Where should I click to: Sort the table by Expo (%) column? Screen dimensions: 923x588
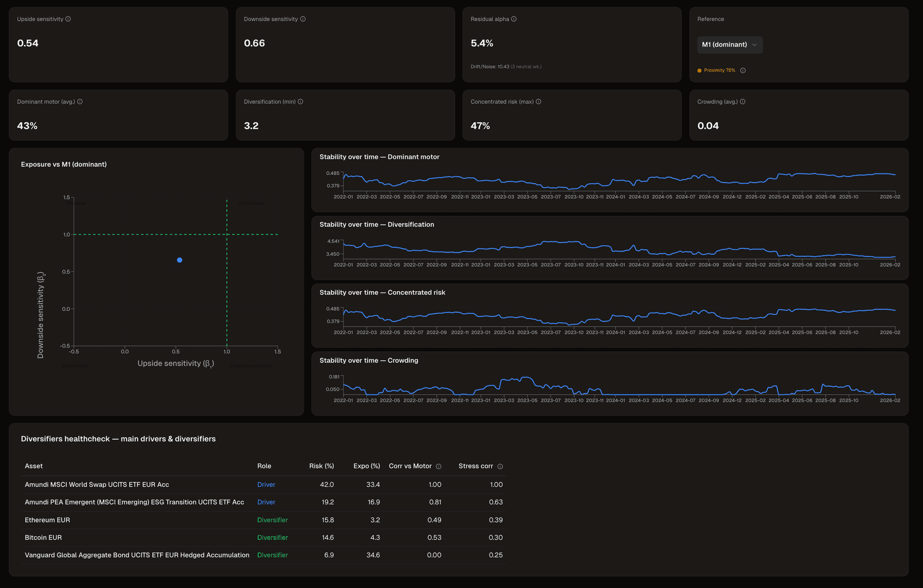click(366, 466)
